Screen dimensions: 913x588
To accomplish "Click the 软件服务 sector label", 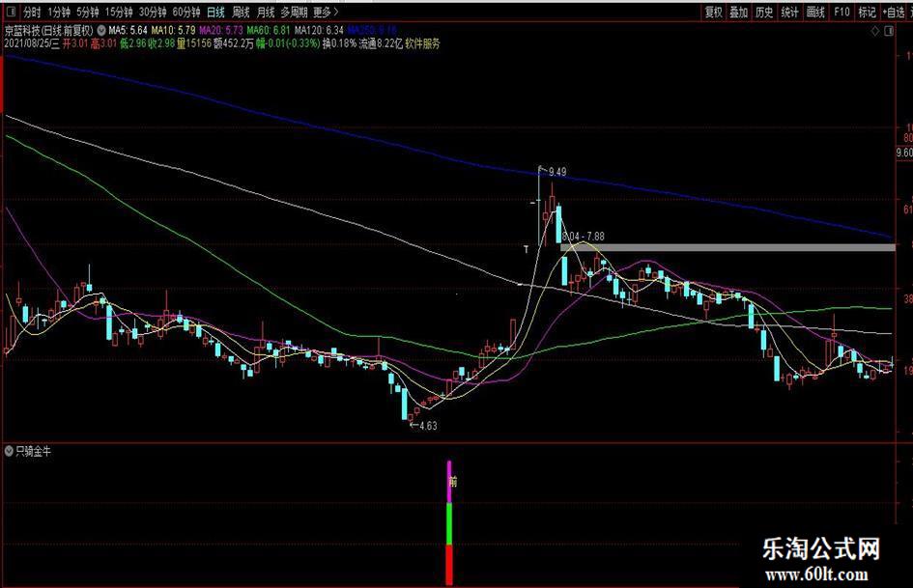I will coord(423,43).
